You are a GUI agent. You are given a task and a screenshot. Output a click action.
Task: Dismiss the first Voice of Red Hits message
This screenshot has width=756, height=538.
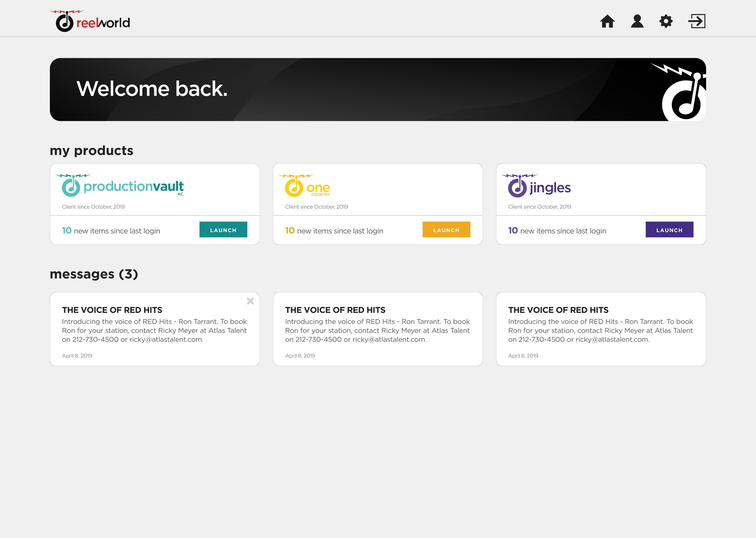click(x=250, y=301)
